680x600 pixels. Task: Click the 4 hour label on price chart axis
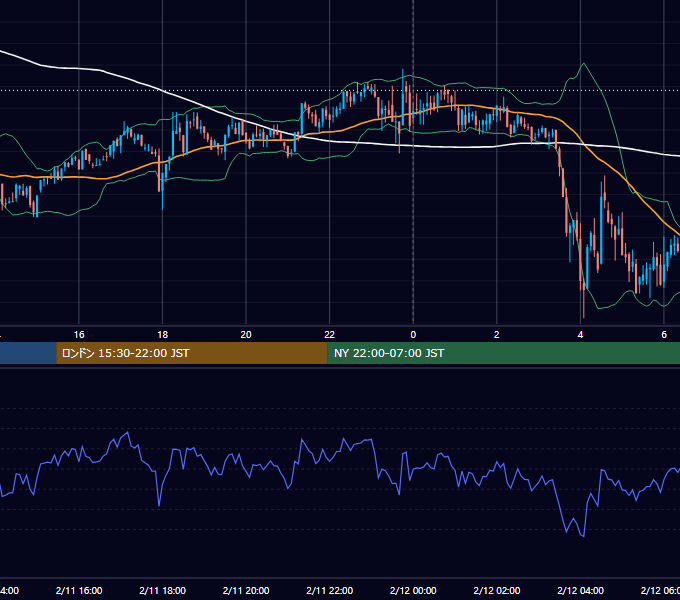pyautogui.click(x=580, y=335)
